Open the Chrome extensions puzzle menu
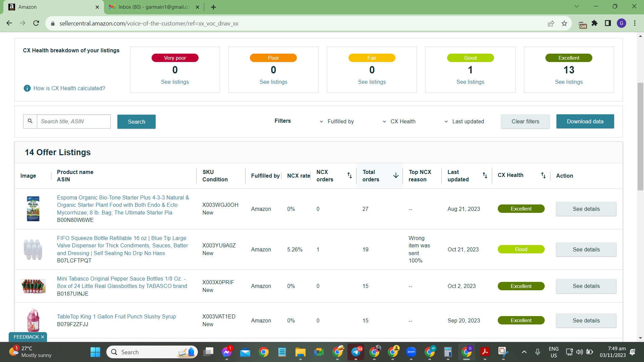 click(595, 23)
